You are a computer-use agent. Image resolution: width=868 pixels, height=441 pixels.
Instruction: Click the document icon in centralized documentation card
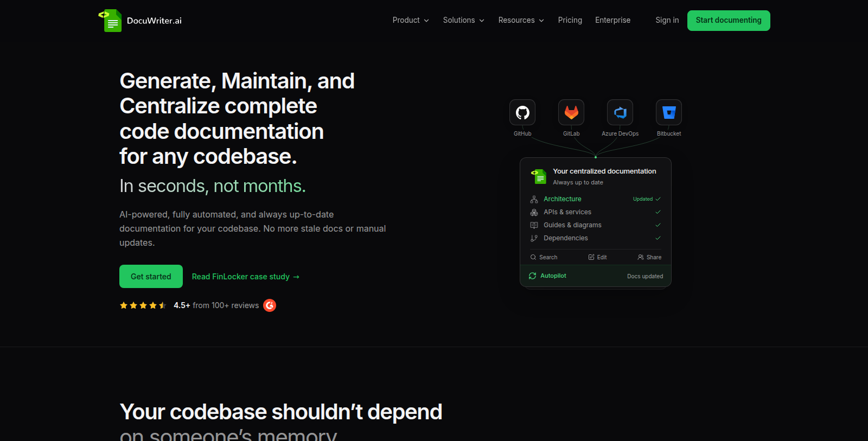point(539,176)
